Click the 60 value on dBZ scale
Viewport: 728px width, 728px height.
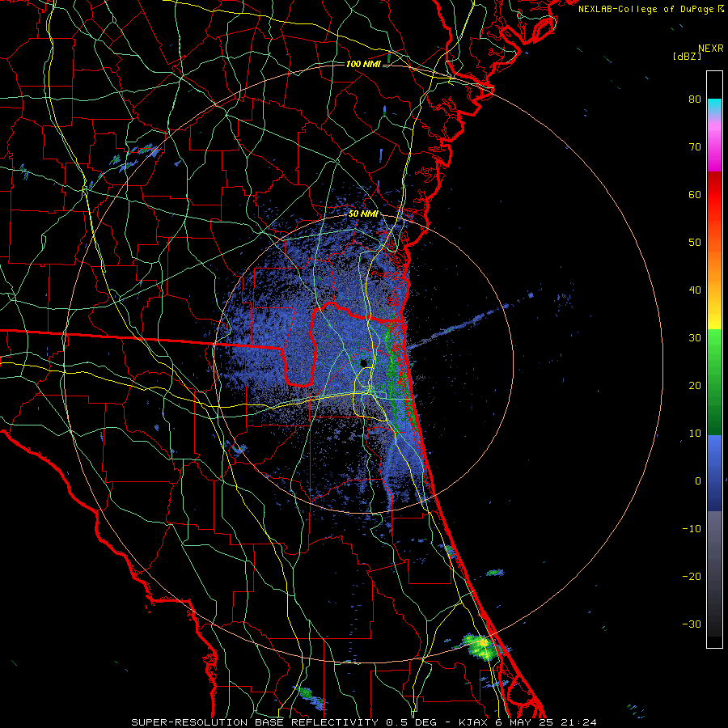pos(695,194)
